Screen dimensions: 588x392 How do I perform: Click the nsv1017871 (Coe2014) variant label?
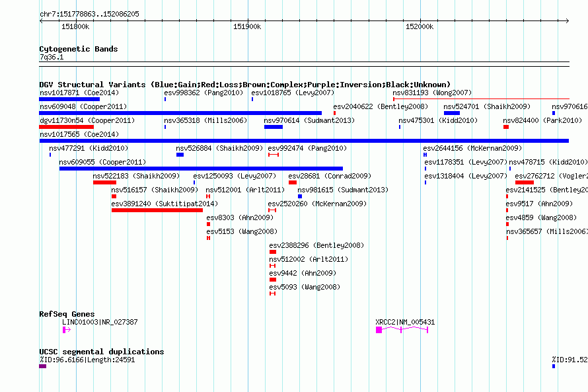pyautogui.click(x=79, y=93)
